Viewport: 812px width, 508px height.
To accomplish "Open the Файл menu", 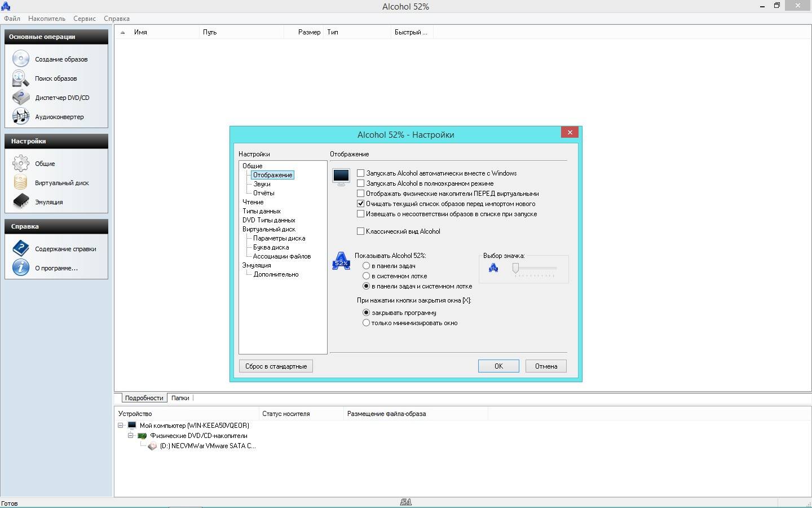I will (x=12, y=18).
